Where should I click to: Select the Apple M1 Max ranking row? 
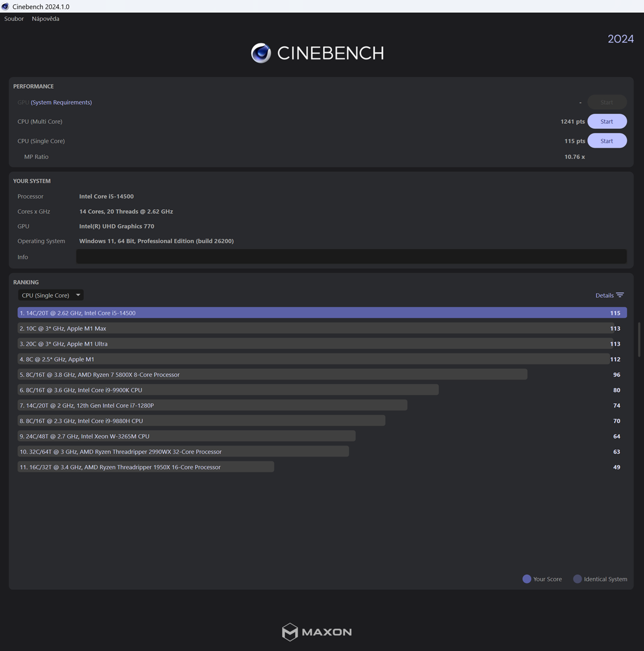point(322,328)
